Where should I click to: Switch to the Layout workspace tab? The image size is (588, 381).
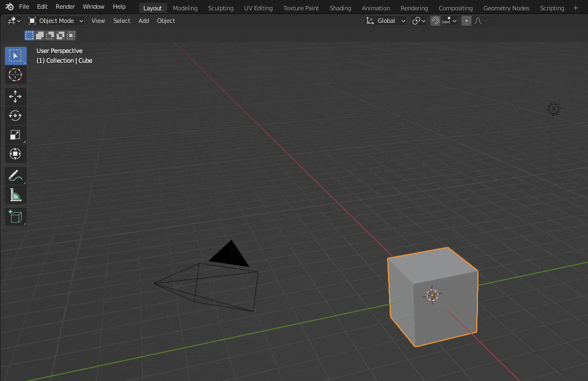pos(153,8)
